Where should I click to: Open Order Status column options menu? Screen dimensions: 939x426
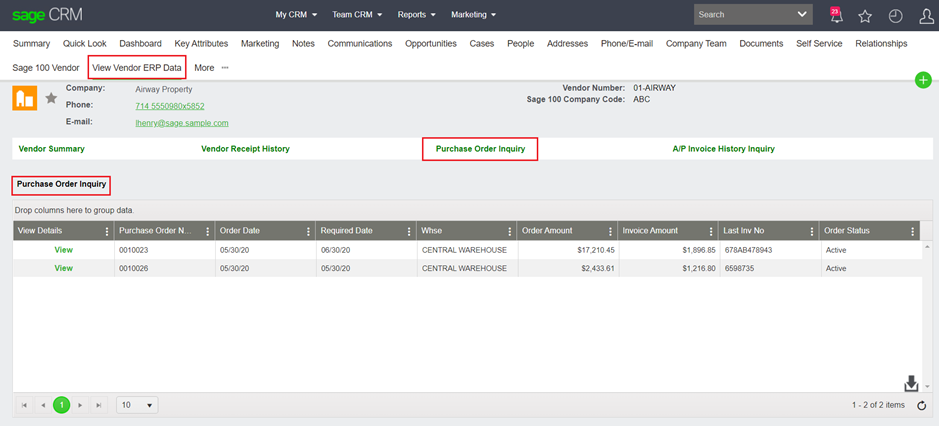tap(913, 231)
